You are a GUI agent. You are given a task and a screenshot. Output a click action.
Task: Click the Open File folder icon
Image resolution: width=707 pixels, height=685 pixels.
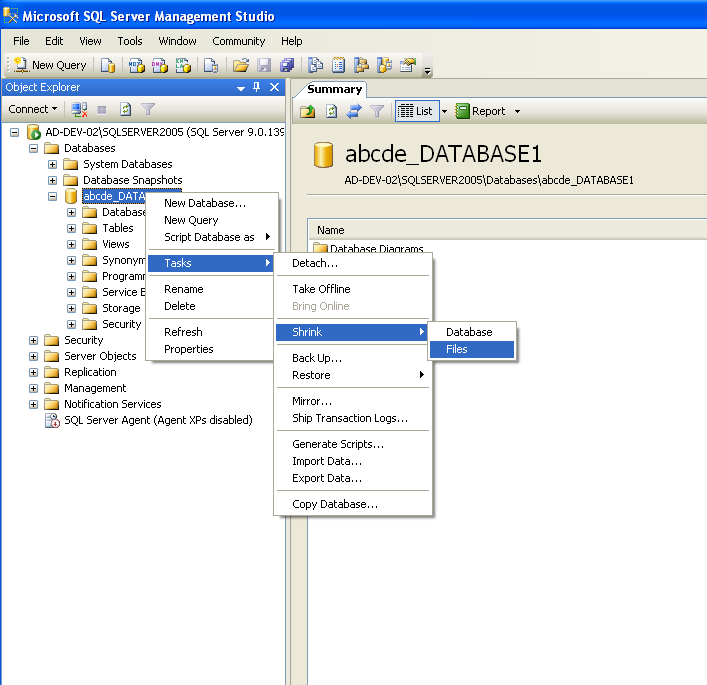click(x=241, y=65)
